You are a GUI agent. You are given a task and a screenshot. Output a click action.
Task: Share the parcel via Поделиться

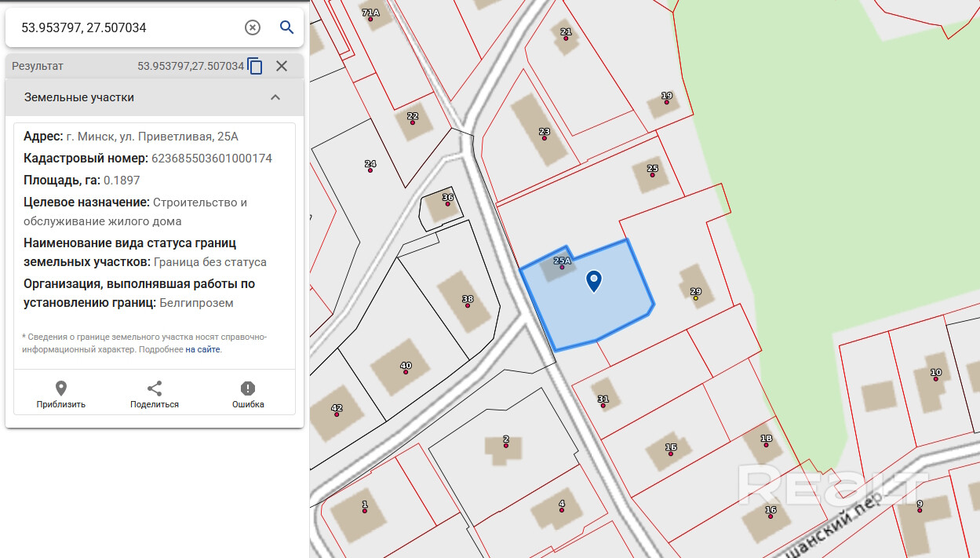click(x=155, y=395)
